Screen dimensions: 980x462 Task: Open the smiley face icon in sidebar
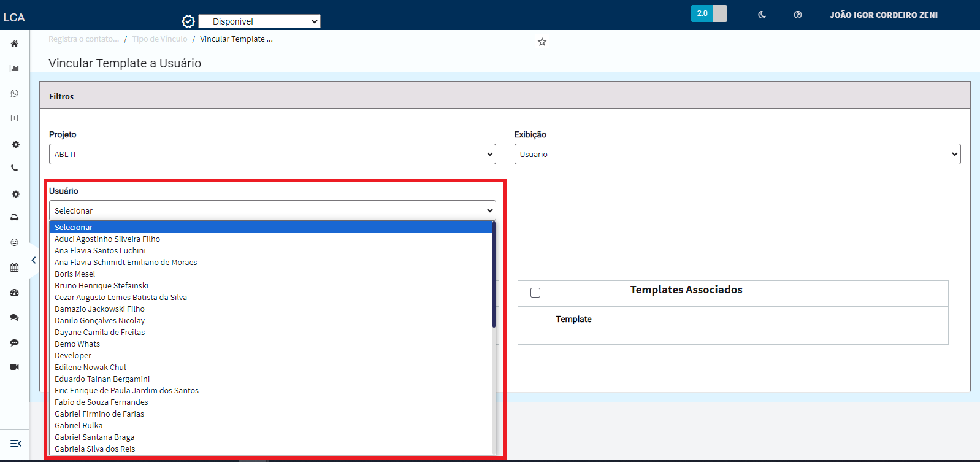(14, 242)
